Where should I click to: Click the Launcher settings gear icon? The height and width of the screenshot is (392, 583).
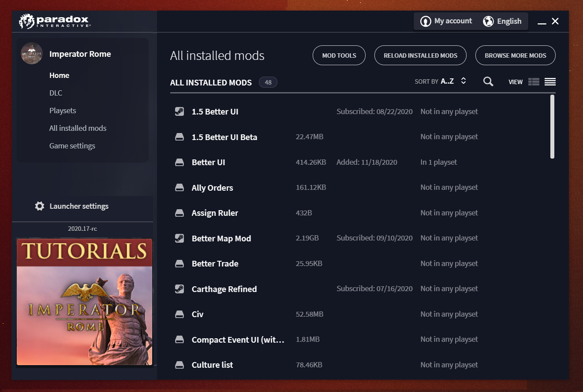point(40,206)
